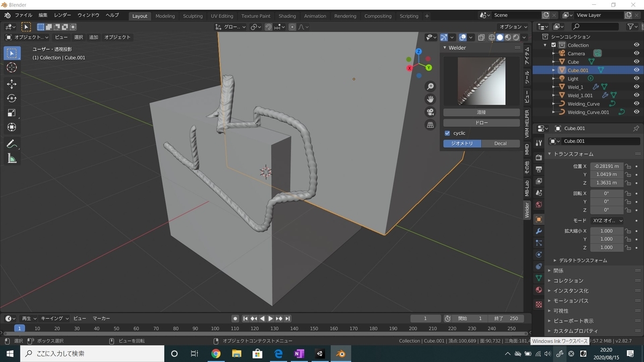The height and width of the screenshot is (362, 644).
Task: Click the ドロー button
Action: coord(481,123)
